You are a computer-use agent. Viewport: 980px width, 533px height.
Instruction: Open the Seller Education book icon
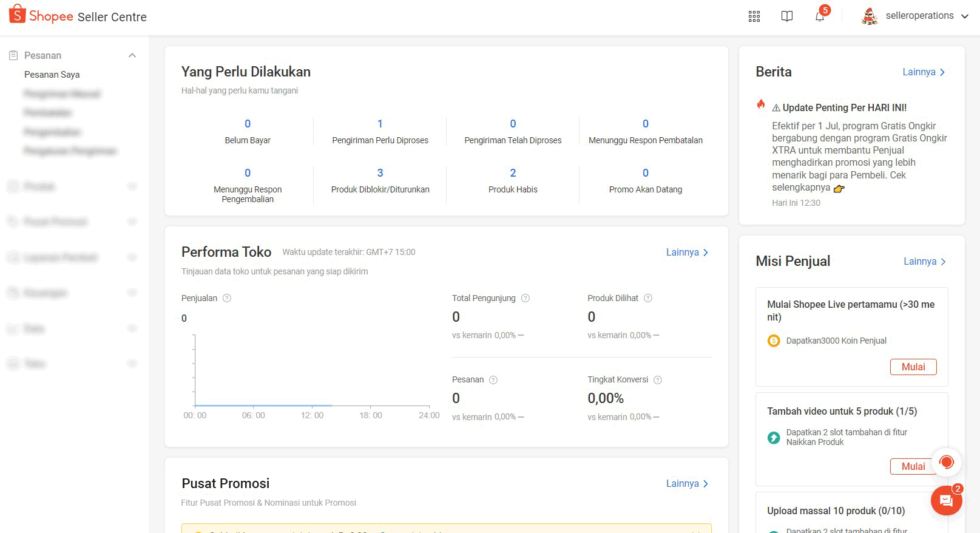(x=787, y=16)
